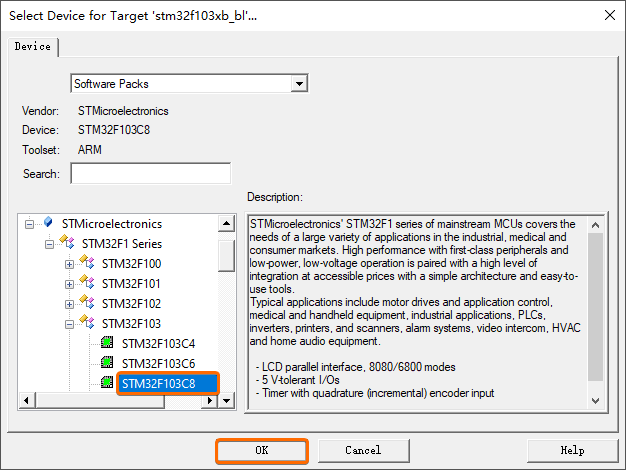Viewport: 626px width, 470px height.
Task: Click device tree scroll left arrow
Action: [27, 401]
